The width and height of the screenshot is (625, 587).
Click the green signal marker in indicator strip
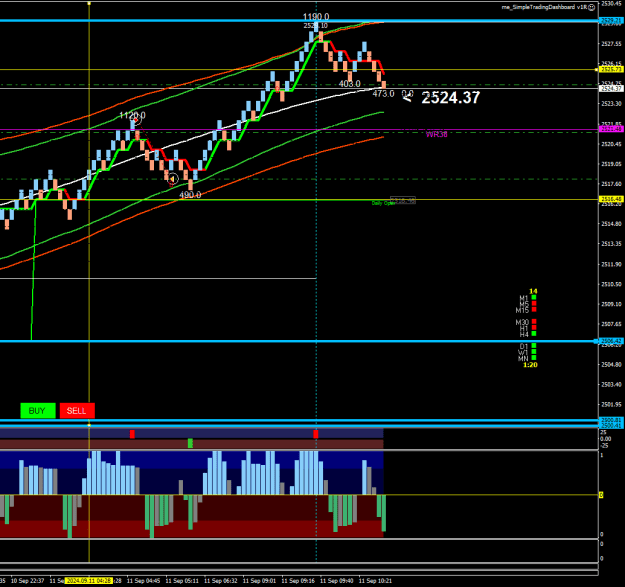pyautogui.click(x=190, y=443)
